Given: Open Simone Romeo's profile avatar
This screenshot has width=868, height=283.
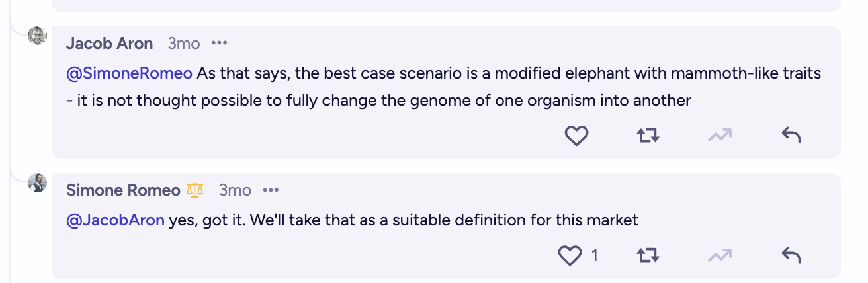Looking at the screenshot, I should (x=37, y=183).
